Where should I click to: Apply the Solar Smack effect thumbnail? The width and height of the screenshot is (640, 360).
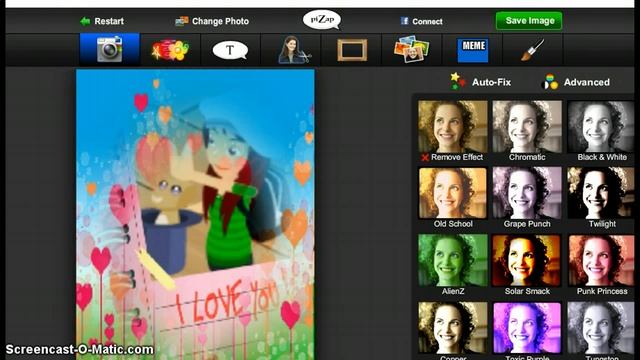(x=527, y=260)
